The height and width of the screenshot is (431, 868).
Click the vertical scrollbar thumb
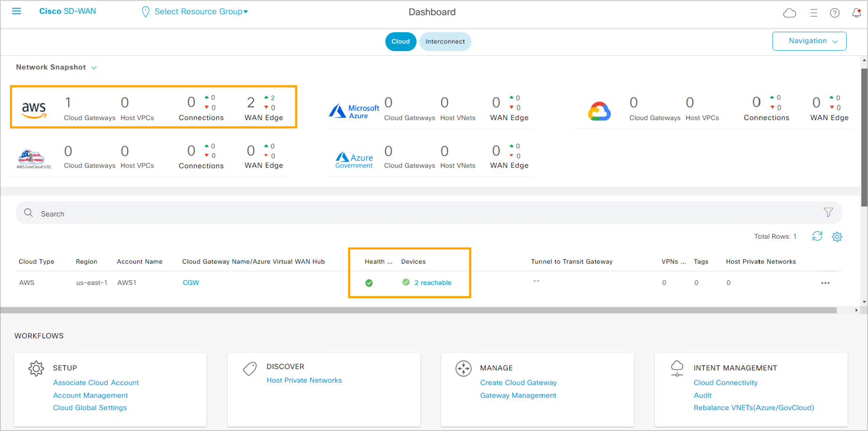[x=864, y=137]
